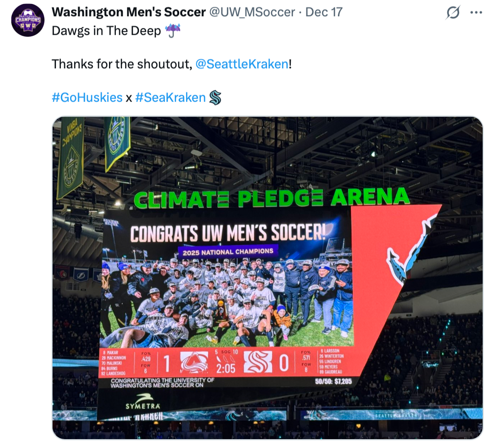Open the team celebration photo on the scoreboard
This screenshot has height=448, width=493.
[227, 300]
